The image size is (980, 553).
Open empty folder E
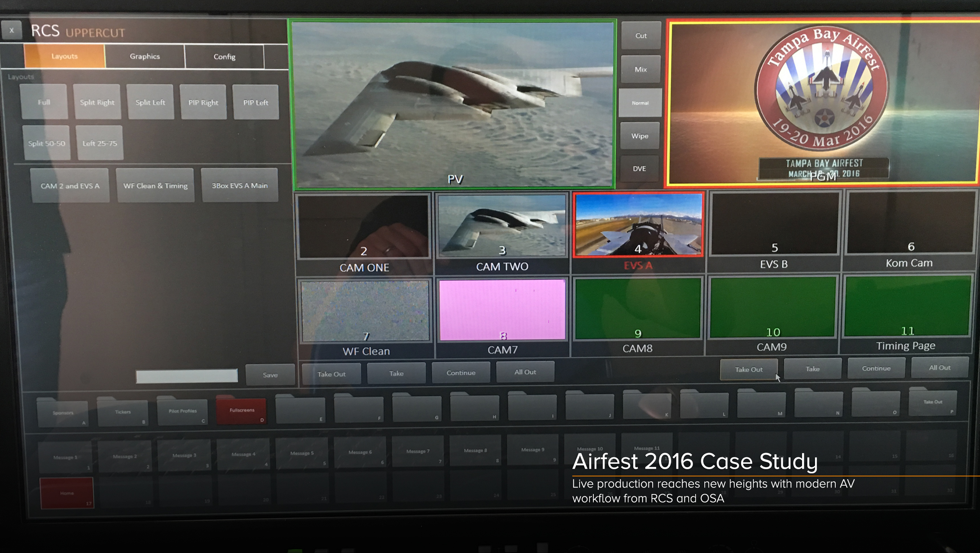click(x=300, y=409)
